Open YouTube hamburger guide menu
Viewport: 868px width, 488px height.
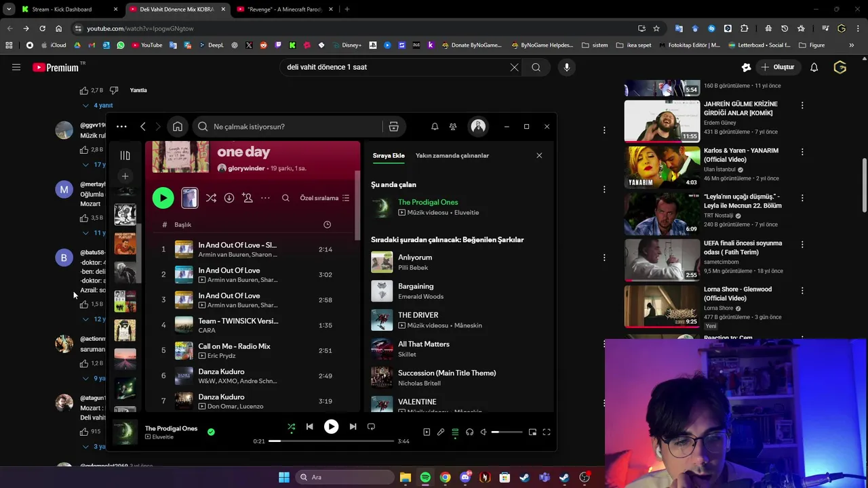click(x=16, y=67)
